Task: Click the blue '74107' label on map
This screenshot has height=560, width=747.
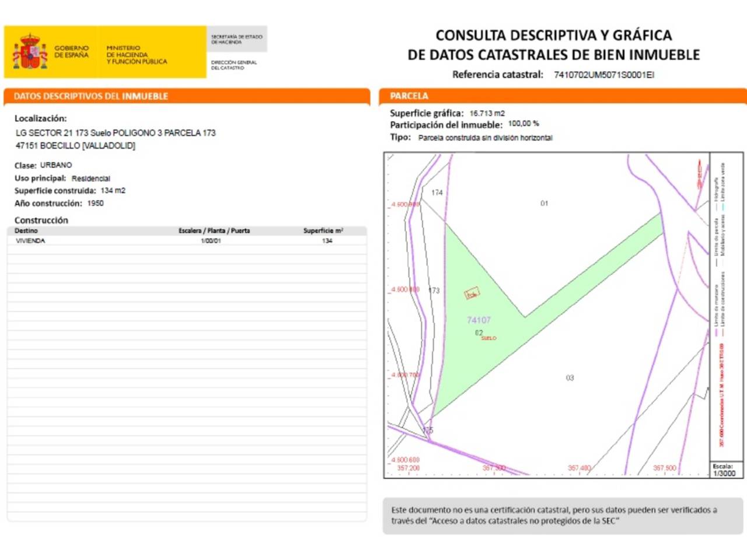Action: [479, 320]
